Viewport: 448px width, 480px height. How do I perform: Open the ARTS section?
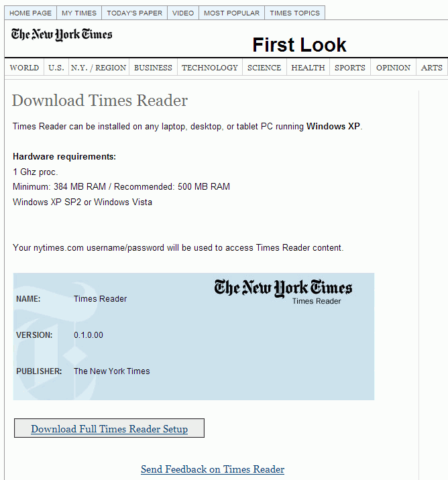click(x=431, y=67)
